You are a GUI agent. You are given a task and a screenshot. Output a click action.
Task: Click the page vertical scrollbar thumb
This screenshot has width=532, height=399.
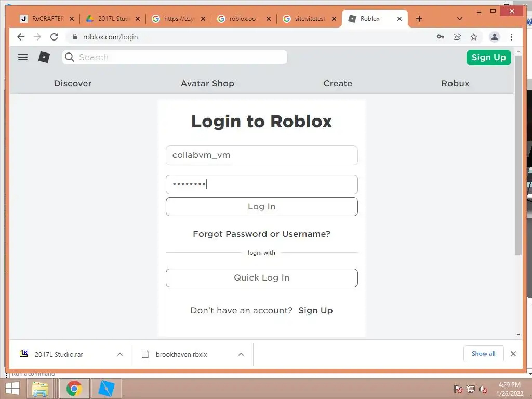(518, 154)
